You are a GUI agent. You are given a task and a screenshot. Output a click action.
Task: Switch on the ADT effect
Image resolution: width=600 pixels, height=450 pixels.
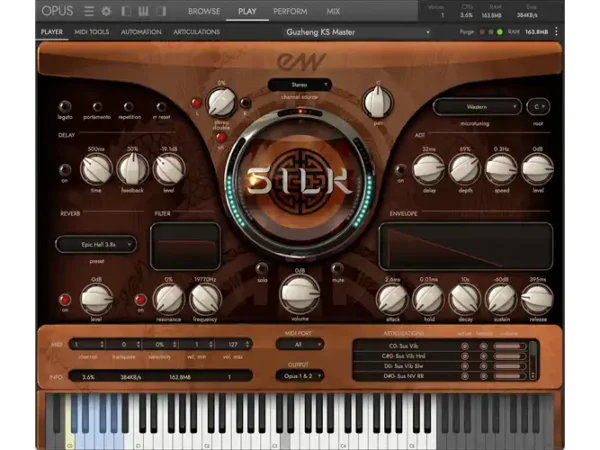pos(401,169)
